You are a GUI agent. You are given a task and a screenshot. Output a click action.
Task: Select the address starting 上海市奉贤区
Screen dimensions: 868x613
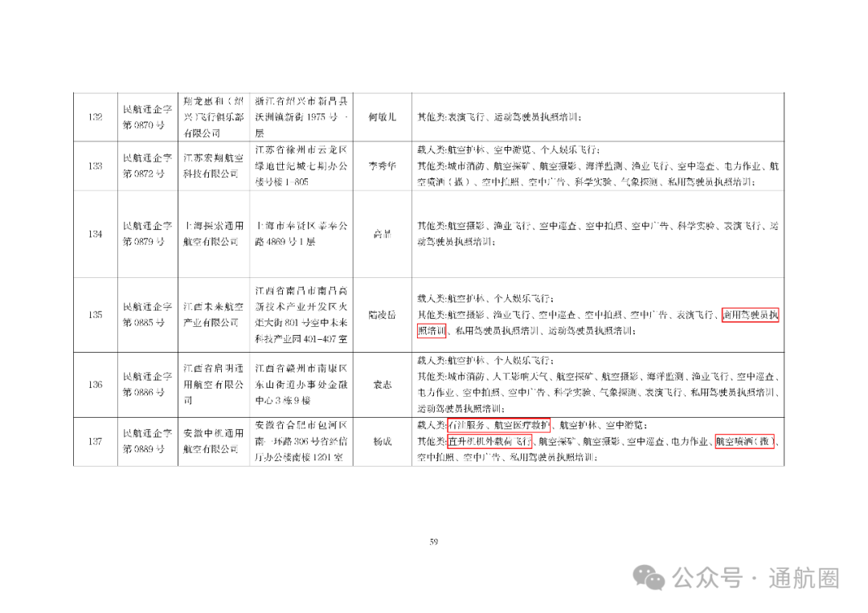point(301,234)
